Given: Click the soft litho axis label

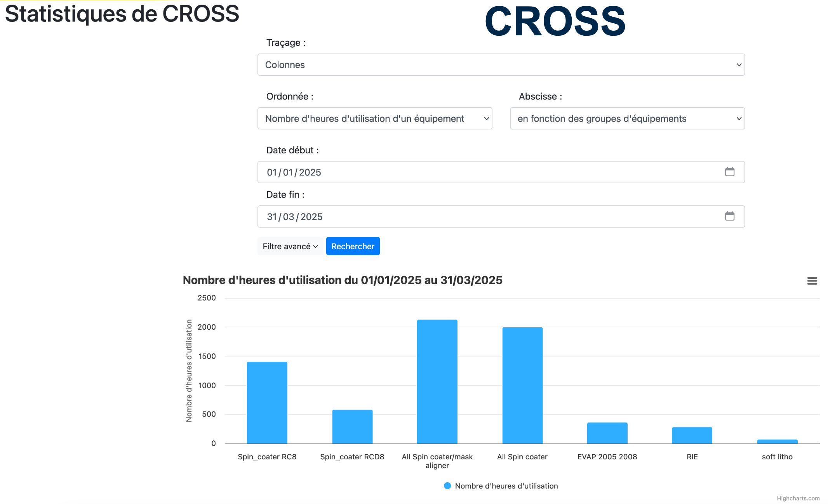Looking at the screenshot, I should tap(778, 457).
